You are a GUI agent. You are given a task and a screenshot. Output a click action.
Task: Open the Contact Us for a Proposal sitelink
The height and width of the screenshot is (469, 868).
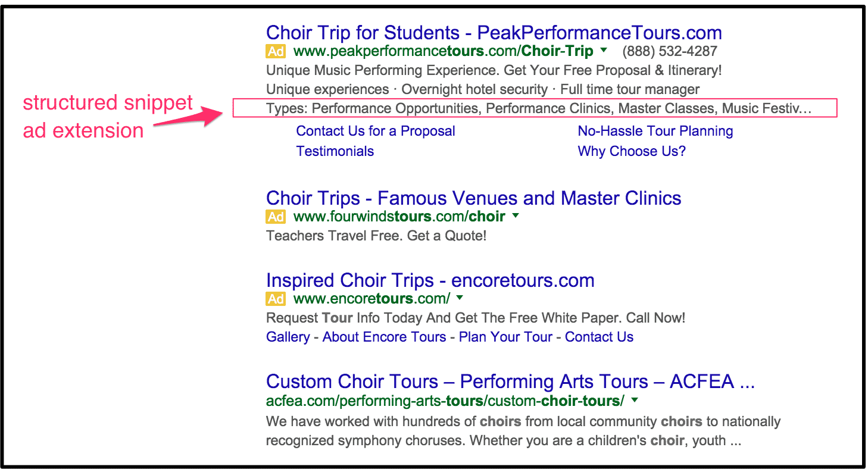(x=376, y=131)
